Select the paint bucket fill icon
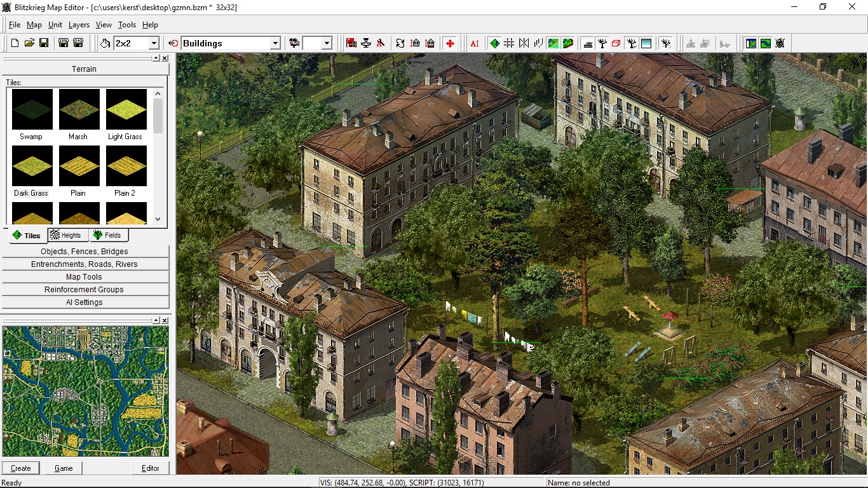The image size is (868, 488). coord(105,43)
